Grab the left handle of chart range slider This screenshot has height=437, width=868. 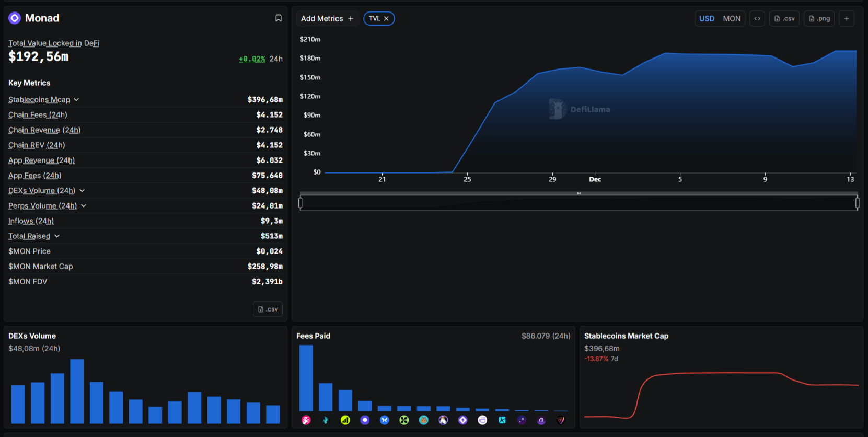(x=300, y=203)
